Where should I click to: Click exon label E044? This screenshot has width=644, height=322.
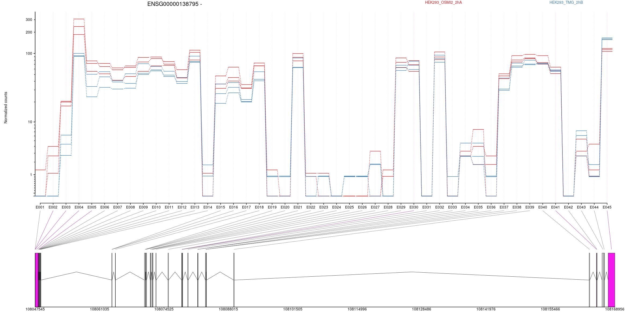(x=594, y=207)
